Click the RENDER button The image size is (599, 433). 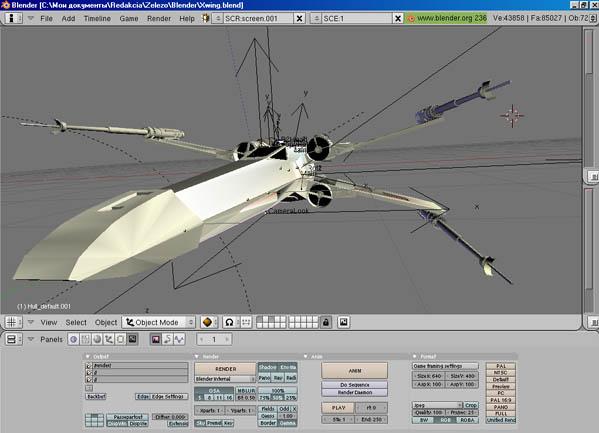(x=225, y=369)
